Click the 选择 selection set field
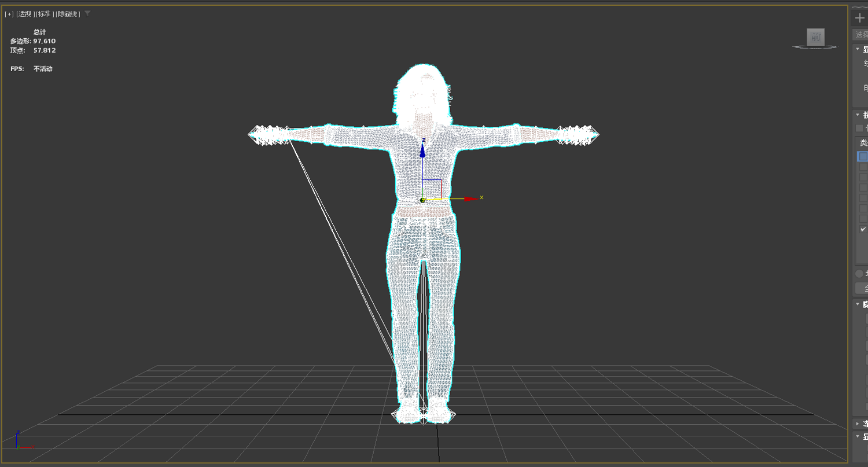Image resolution: width=868 pixels, height=467 pixels. [x=860, y=35]
